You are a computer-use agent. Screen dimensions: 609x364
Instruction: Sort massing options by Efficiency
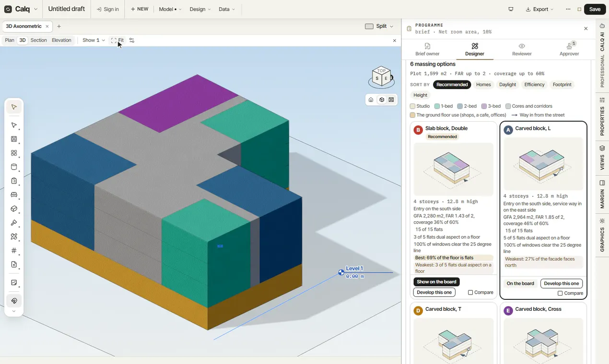click(534, 85)
